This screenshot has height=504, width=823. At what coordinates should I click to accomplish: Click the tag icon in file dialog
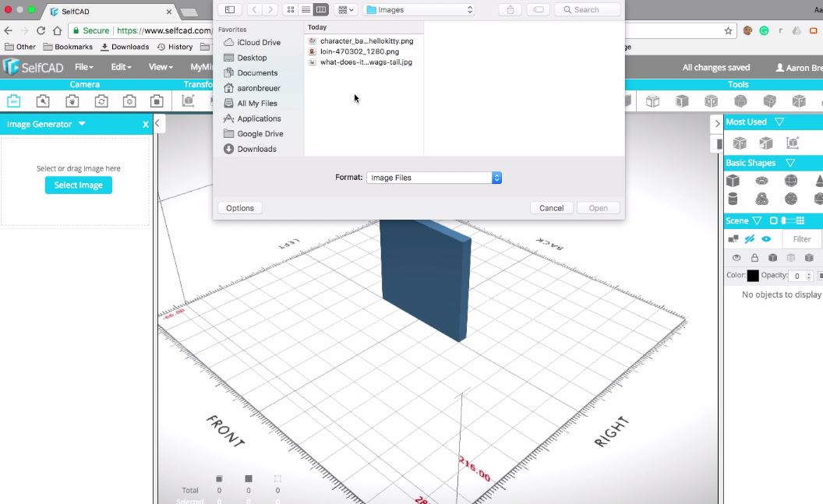[x=539, y=9]
